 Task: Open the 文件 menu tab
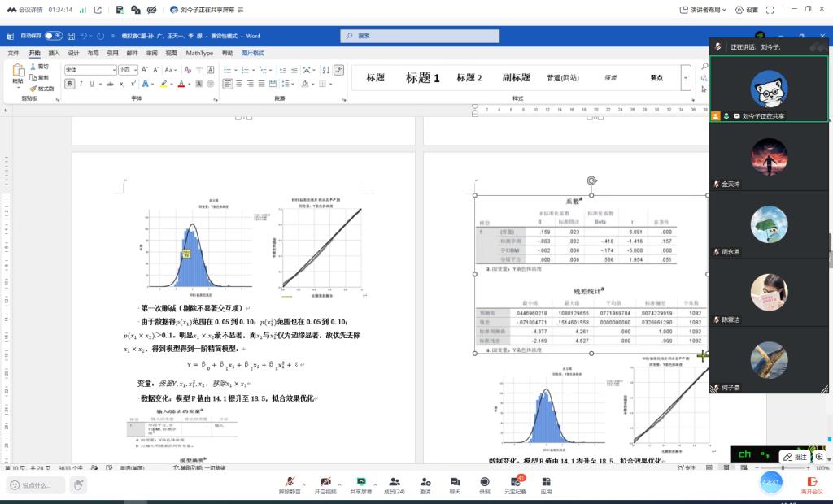pos(13,53)
